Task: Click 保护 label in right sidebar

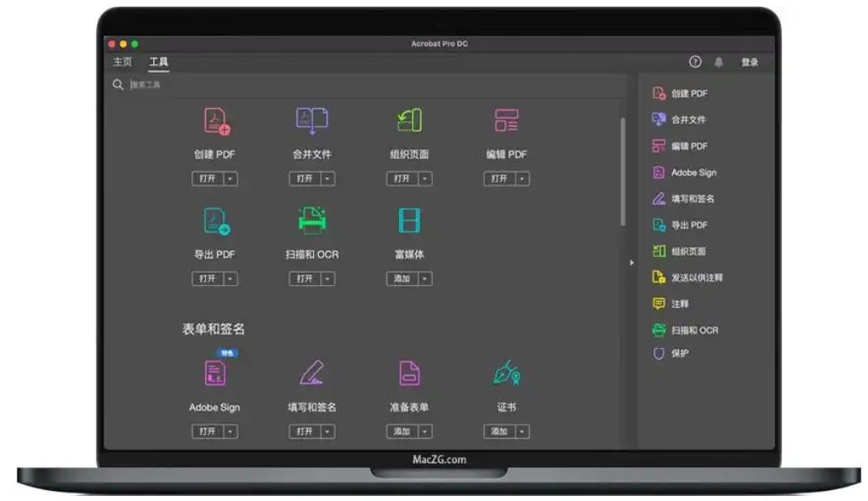Action: (x=681, y=353)
